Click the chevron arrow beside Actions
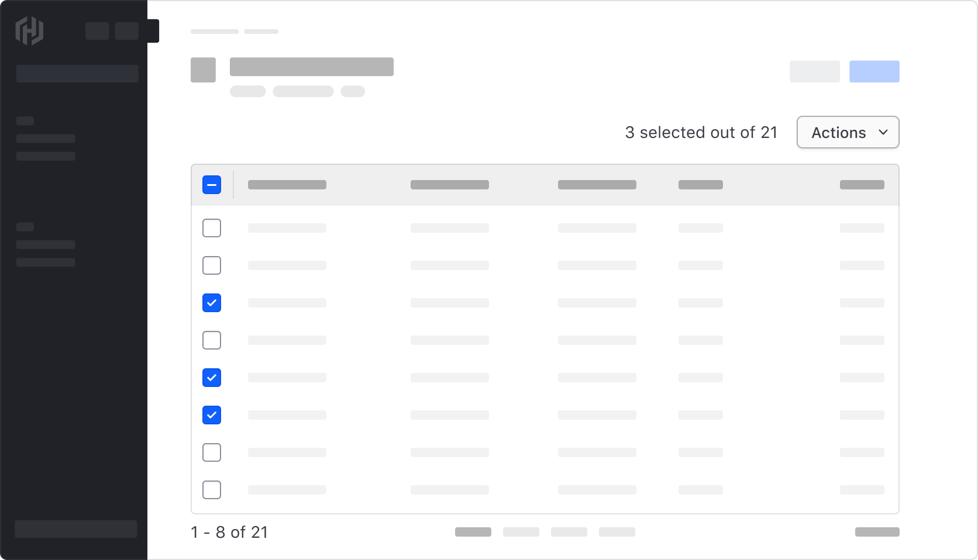This screenshot has width=978, height=560. tap(883, 133)
